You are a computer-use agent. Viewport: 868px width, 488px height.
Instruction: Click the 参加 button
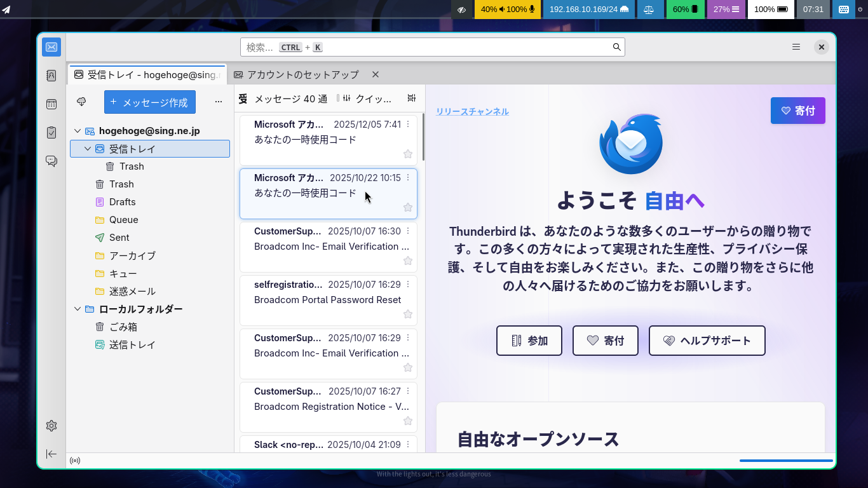529,341
